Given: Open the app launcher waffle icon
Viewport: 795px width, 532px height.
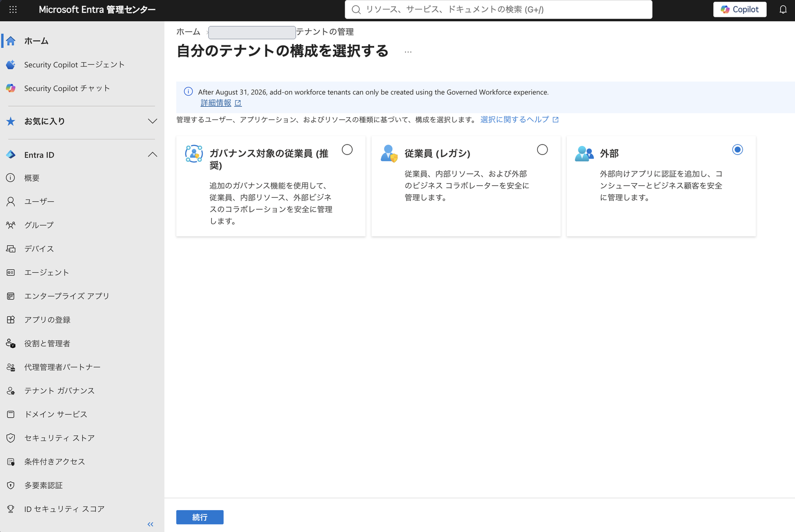Looking at the screenshot, I should pyautogui.click(x=13, y=9).
